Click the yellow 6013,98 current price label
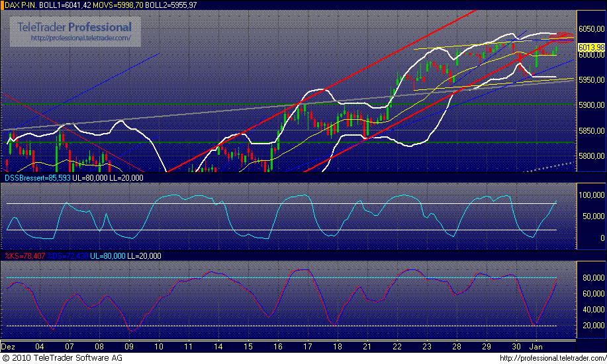 tap(591, 48)
